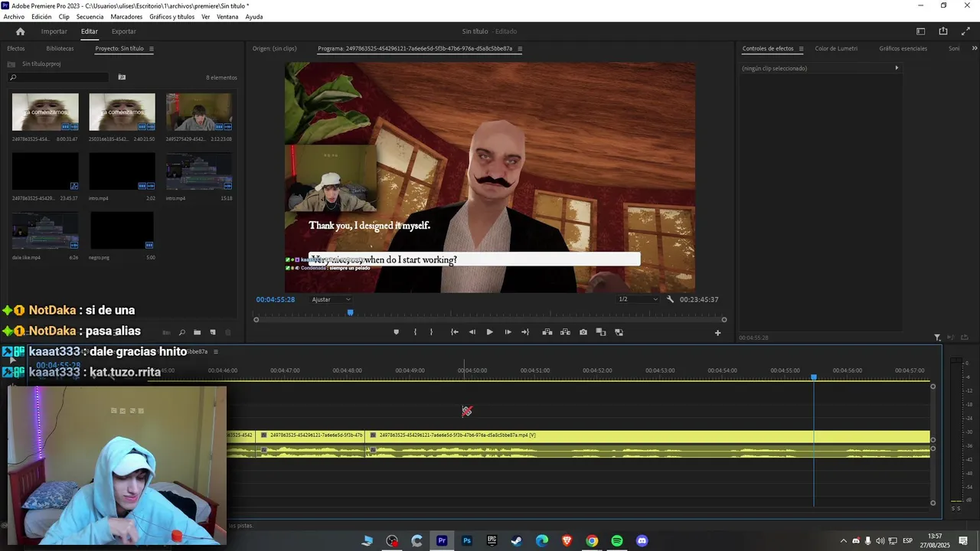Go to Out point in Program monitor
Image resolution: width=980 pixels, height=551 pixels.
(525, 332)
